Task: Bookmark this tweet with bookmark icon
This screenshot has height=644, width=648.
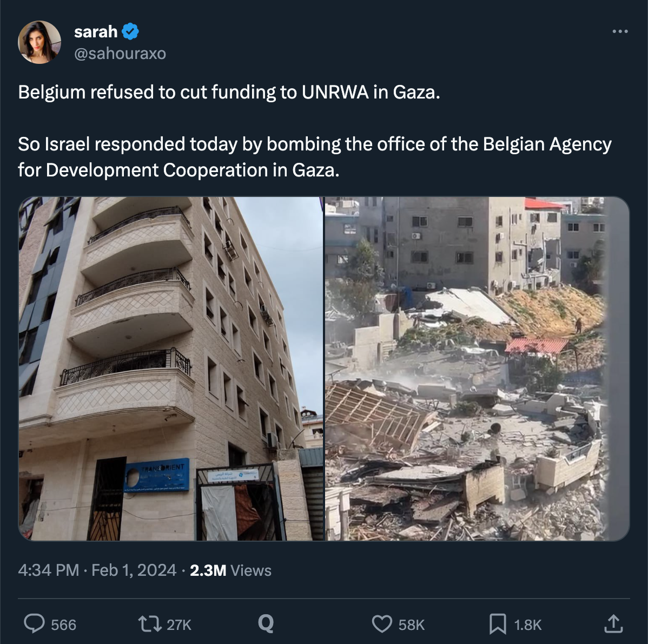Action: [x=498, y=624]
